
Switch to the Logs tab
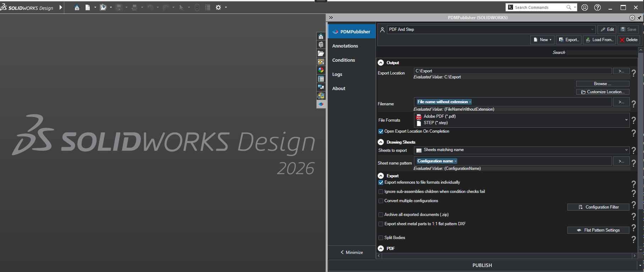pyautogui.click(x=352, y=74)
